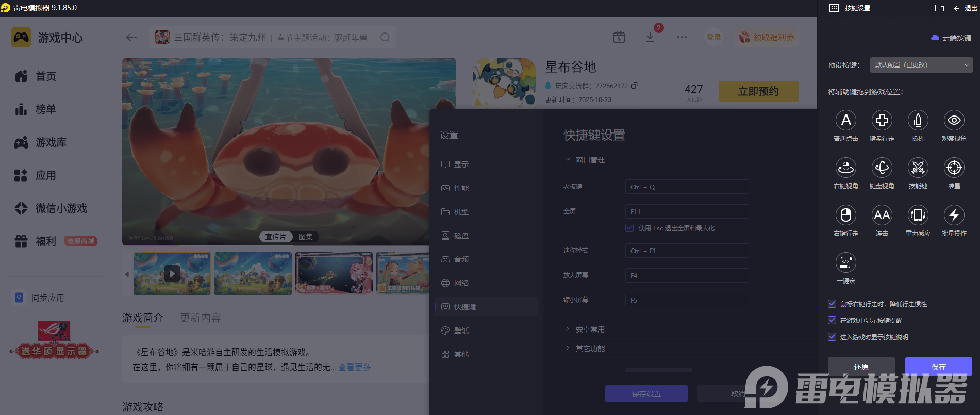Open 榜单 rankings in sidebar

[x=35, y=109]
